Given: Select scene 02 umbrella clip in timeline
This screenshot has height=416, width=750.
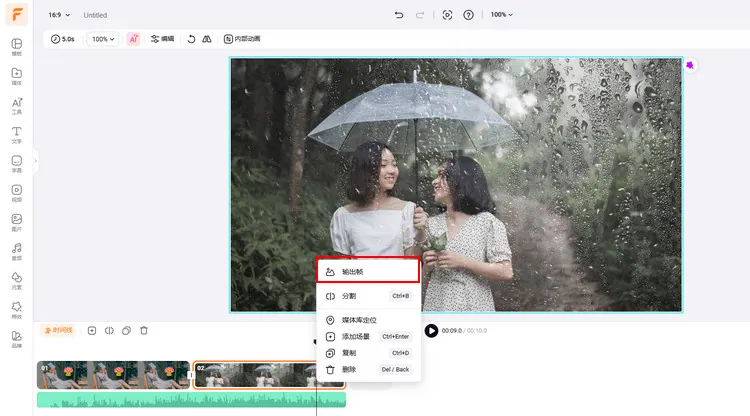Looking at the screenshot, I should [269, 375].
